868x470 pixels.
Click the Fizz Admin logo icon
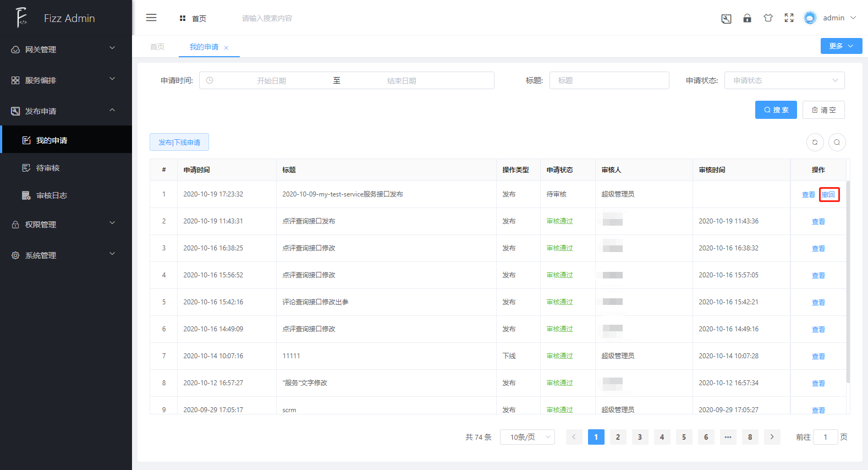coord(21,18)
